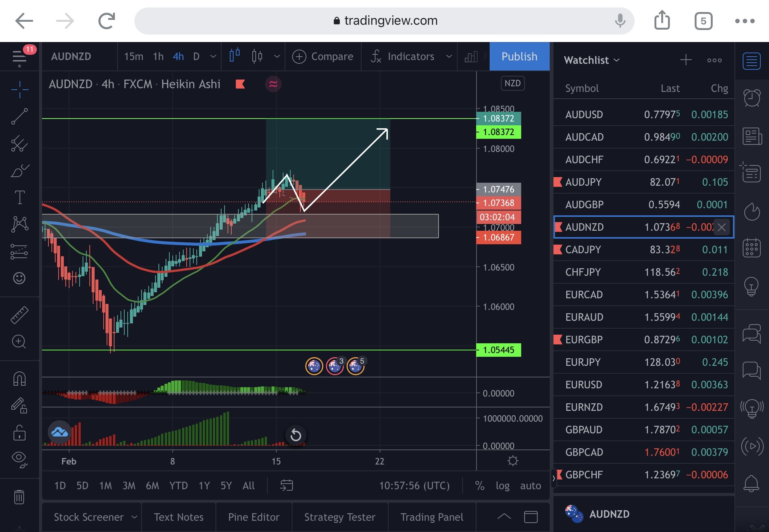The height and width of the screenshot is (532, 769).
Task: Switch to the D timeframe
Action: (196, 57)
